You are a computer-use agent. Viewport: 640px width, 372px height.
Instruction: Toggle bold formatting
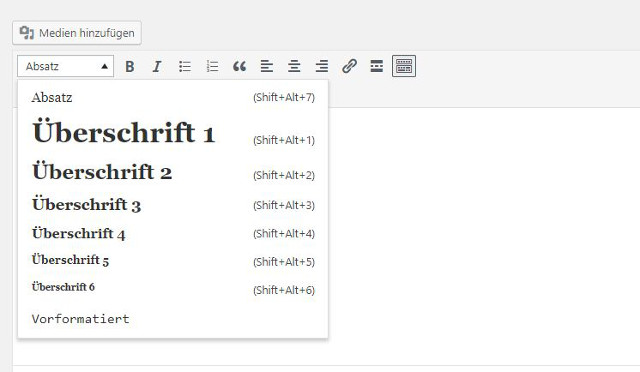pyautogui.click(x=130, y=66)
